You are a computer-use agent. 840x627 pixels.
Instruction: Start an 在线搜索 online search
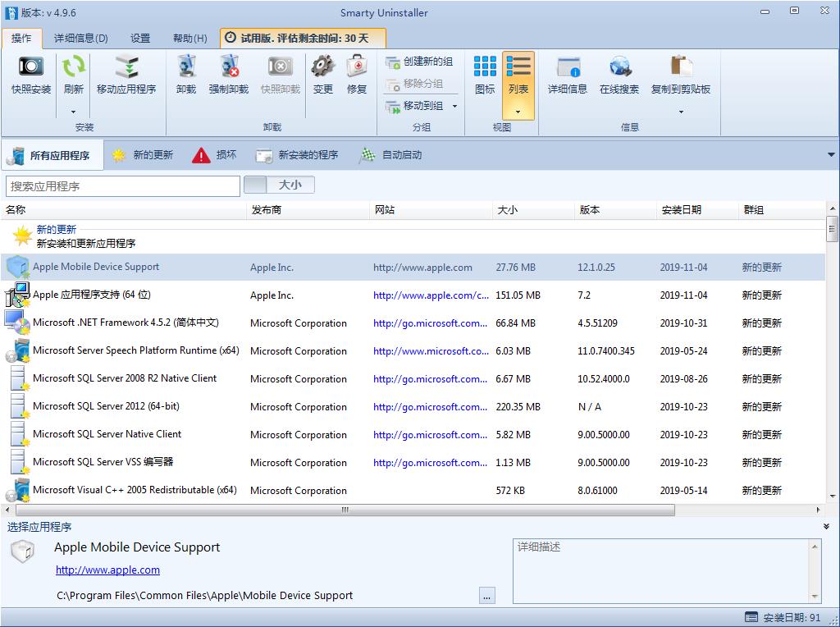pos(619,78)
